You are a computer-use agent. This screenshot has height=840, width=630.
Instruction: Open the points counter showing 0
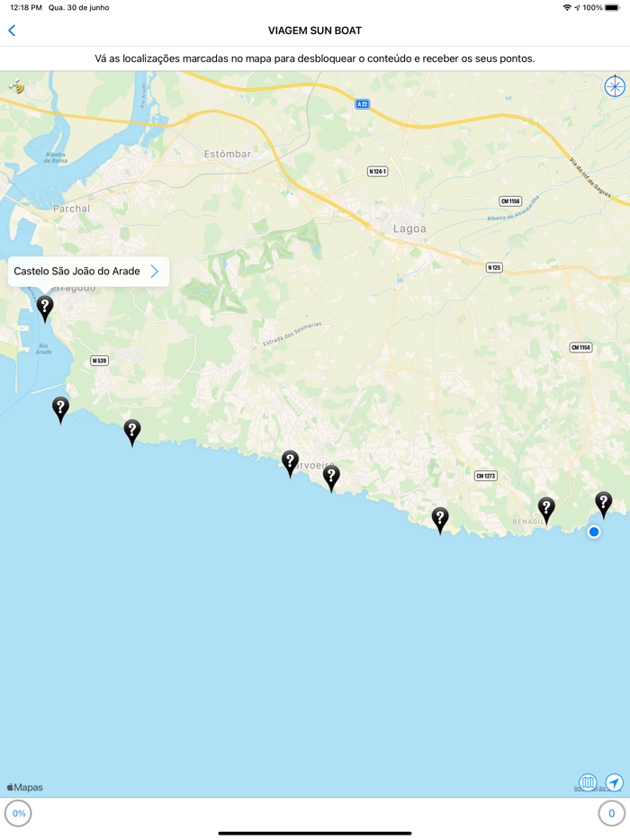[611, 813]
